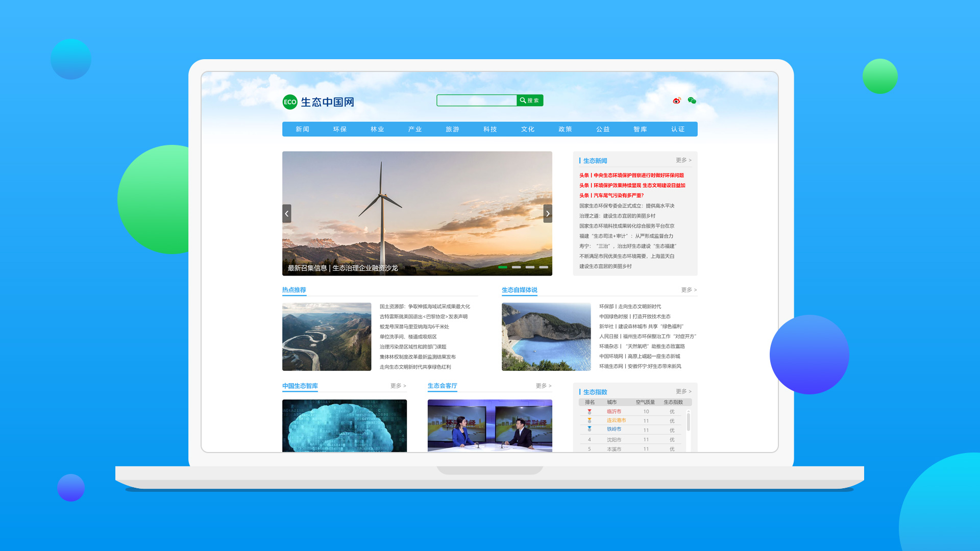Screen dimensions: 980x551
Task: Open the WeChat social icon
Action: coord(692,101)
